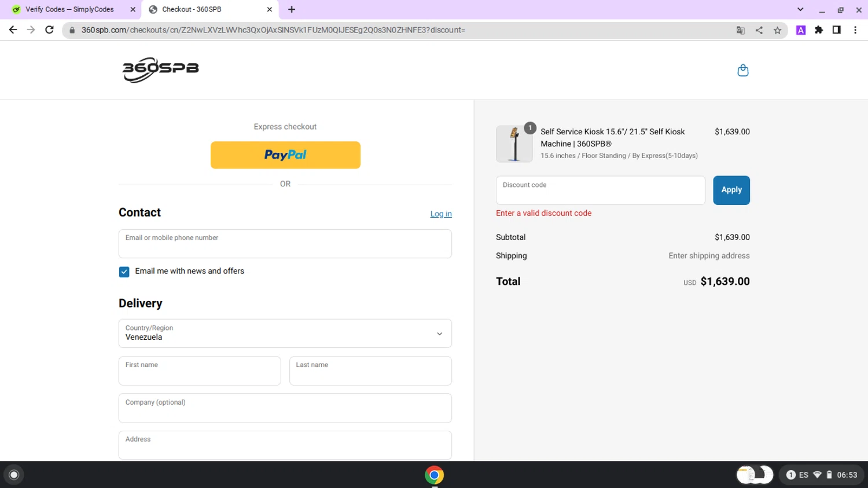
Task: Open the clock showing 06:53
Action: pyautogui.click(x=847, y=475)
